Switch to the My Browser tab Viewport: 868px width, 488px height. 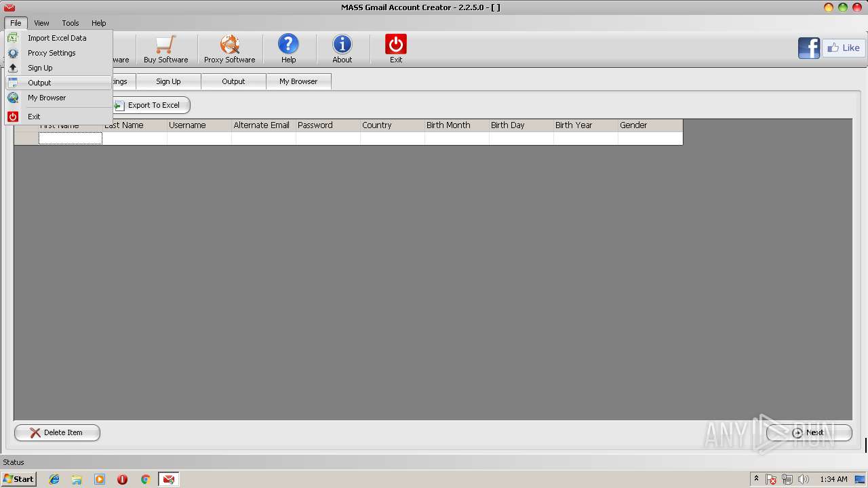(298, 81)
